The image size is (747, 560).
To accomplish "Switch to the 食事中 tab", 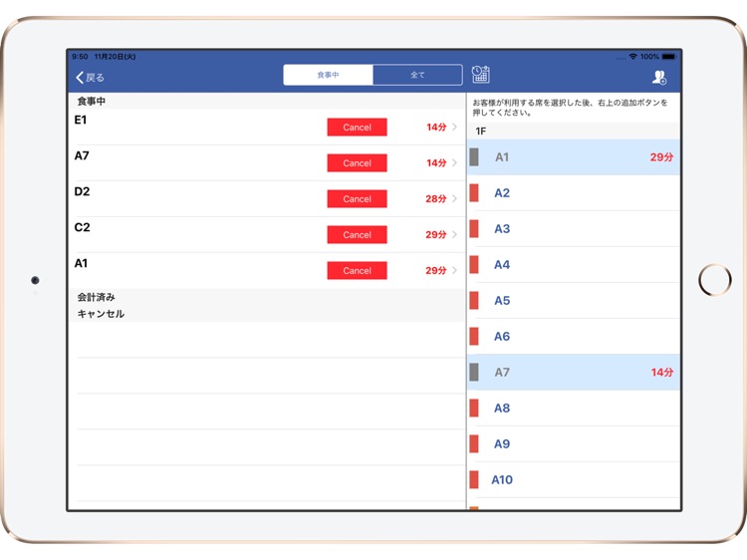I will click(x=328, y=75).
